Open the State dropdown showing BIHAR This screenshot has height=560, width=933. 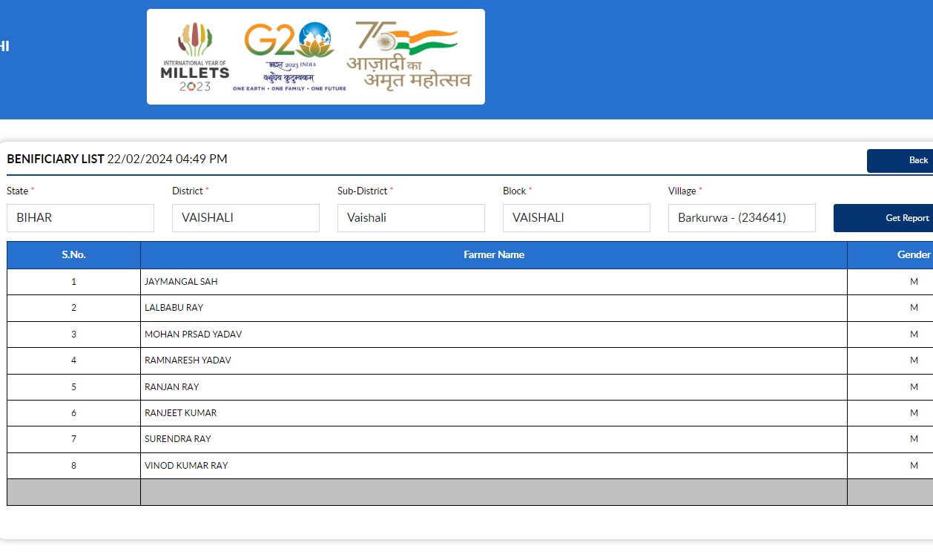point(80,218)
